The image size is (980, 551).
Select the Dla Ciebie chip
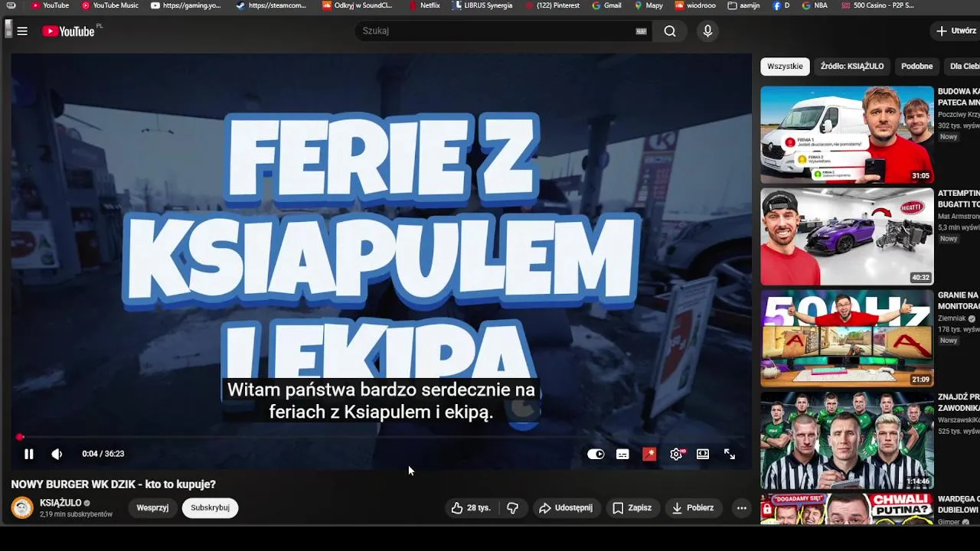964,66
